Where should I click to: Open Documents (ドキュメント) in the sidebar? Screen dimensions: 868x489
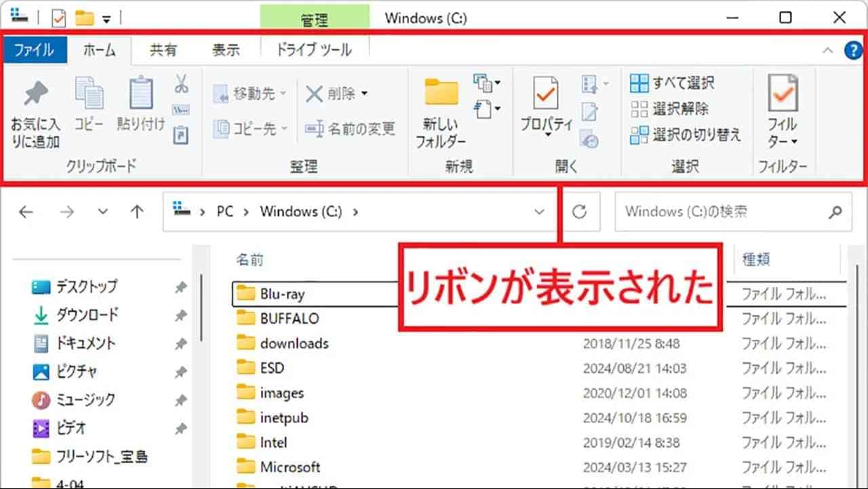pos(85,343)
